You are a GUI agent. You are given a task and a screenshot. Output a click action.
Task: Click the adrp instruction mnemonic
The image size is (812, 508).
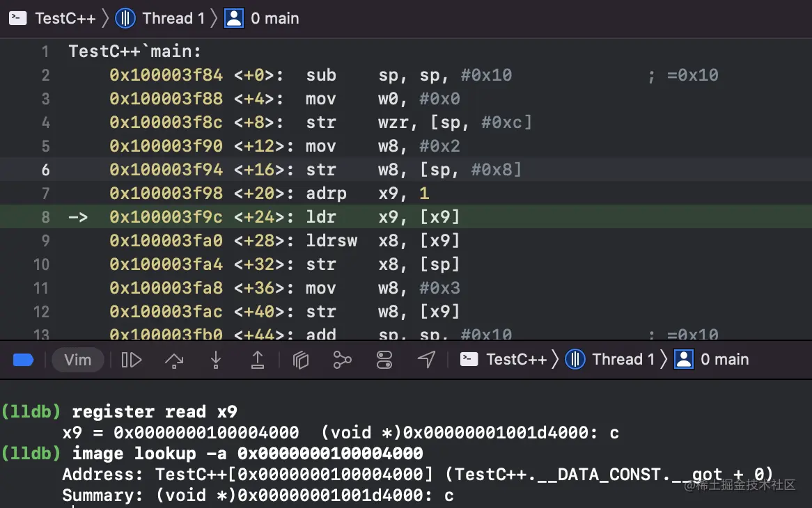click(x=326, y=194)
